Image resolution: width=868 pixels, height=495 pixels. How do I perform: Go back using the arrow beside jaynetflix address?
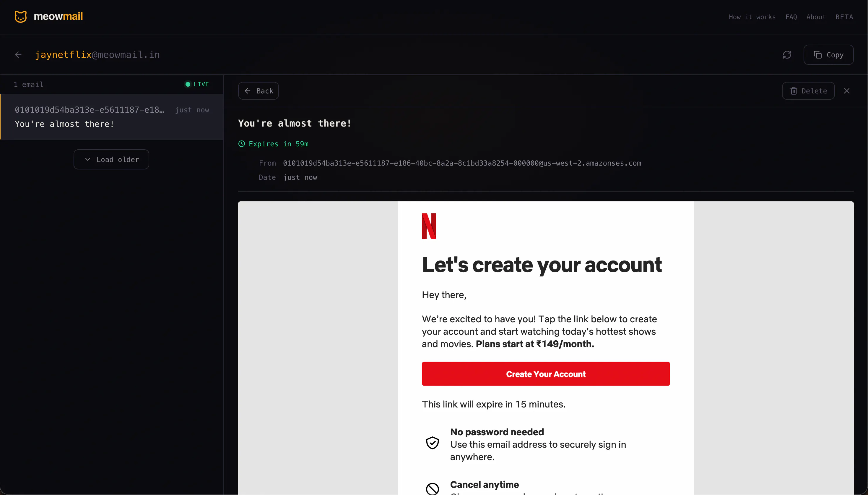coord(18,55)
